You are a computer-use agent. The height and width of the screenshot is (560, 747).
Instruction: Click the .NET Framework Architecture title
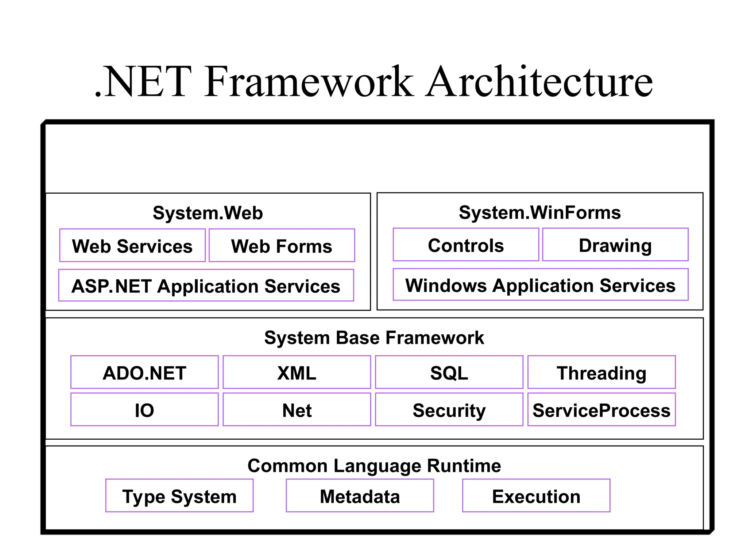coord(373,81)
